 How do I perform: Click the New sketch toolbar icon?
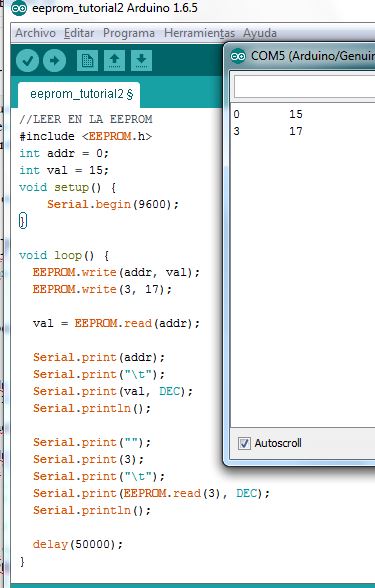click(87, 60)
